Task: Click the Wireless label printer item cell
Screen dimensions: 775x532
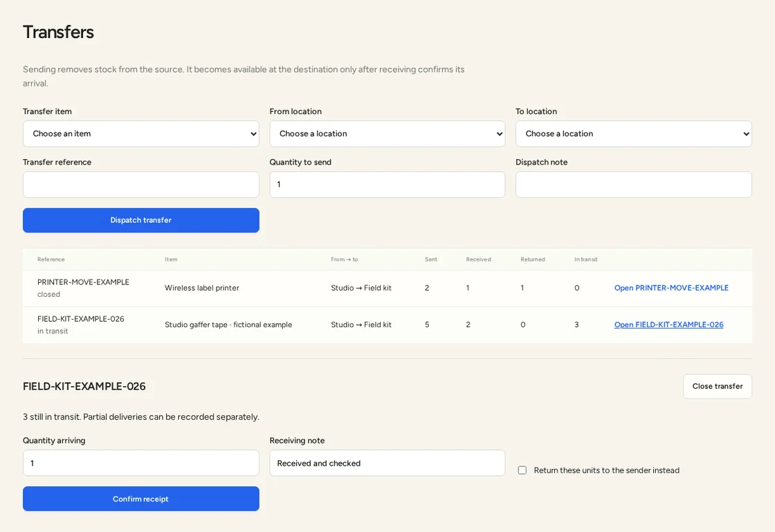Action: [201, 288]
